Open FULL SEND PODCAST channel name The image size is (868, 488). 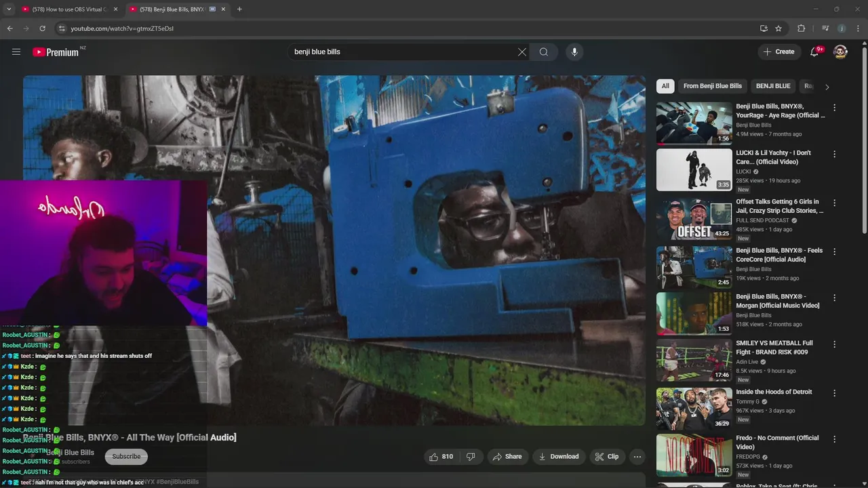coord(763,220)
